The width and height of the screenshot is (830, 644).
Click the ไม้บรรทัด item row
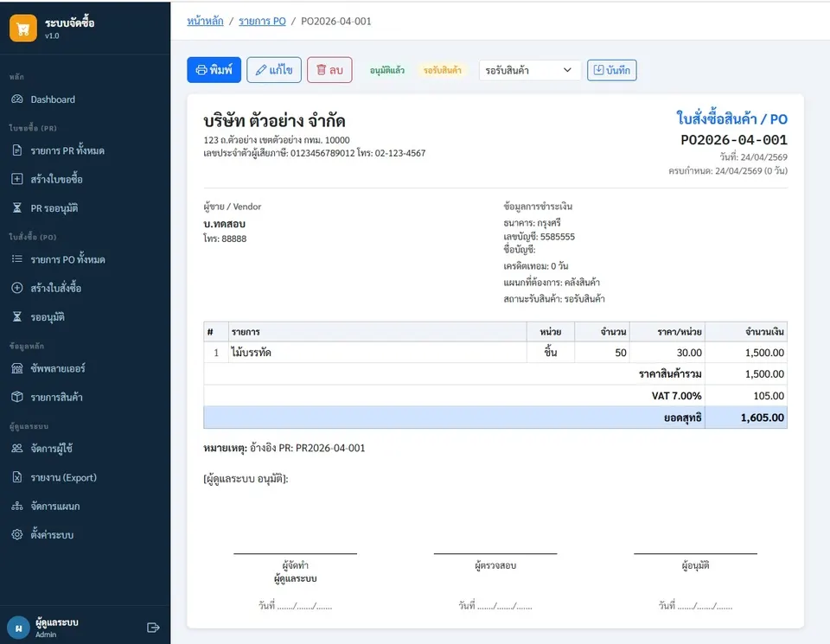[x=495, y=353]
